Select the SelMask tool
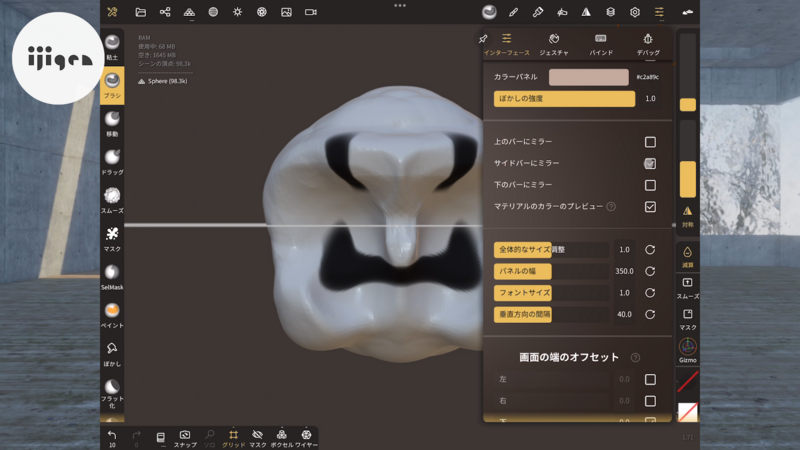800x450 pixels. point(112,277)
